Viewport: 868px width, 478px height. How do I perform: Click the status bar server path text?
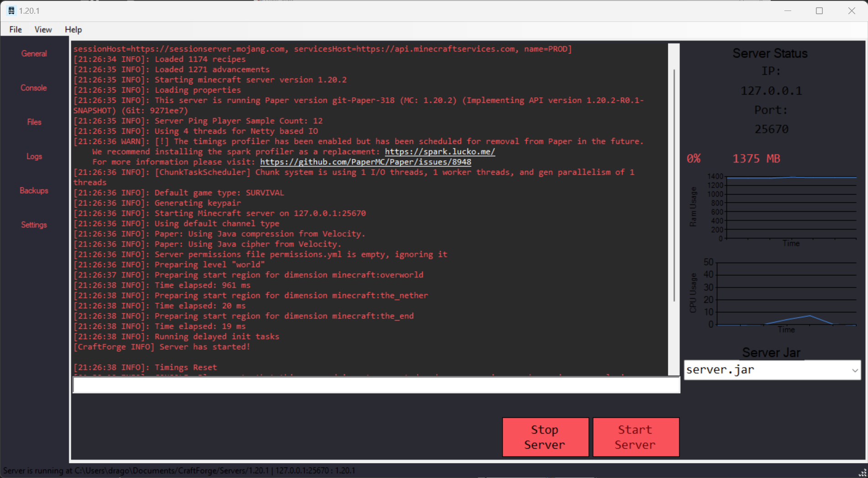point(179,470)
